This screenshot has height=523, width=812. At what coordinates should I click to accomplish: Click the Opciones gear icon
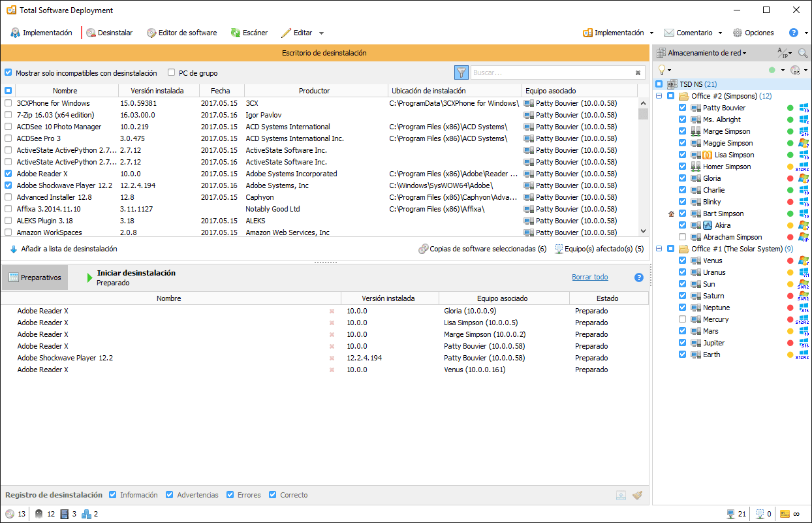coord(738,33)
